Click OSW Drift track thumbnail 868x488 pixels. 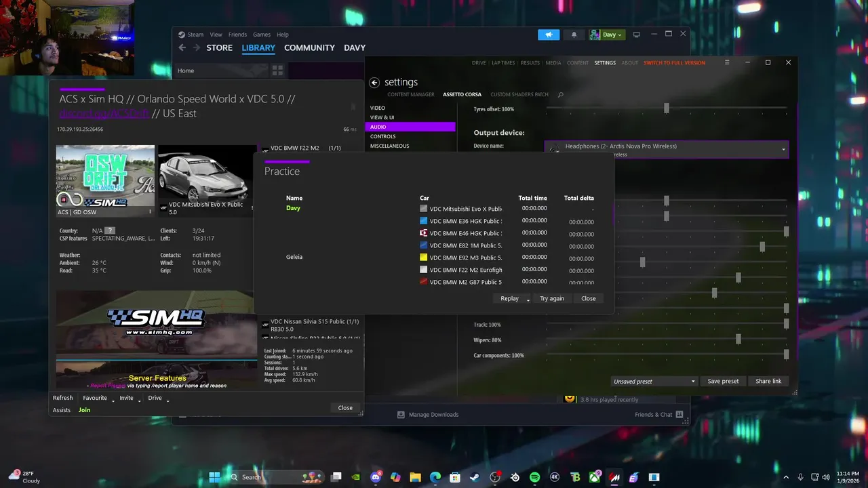tap(105, 181)
